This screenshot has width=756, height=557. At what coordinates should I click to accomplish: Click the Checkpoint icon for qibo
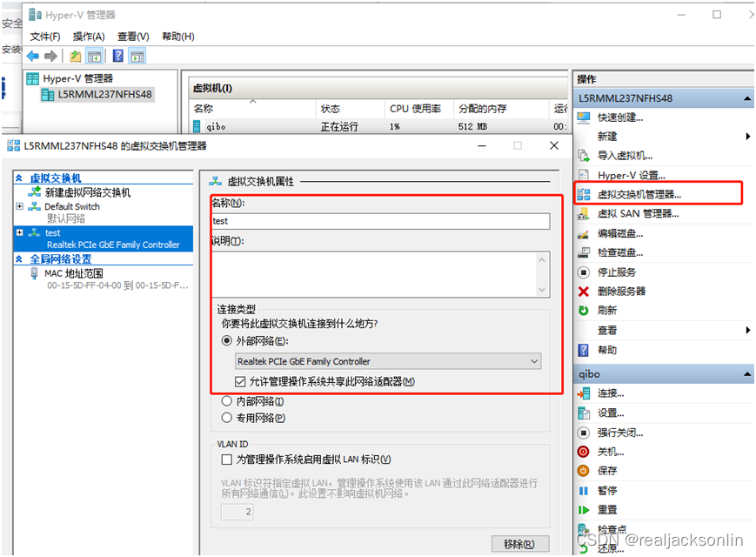tap(584, 529)
